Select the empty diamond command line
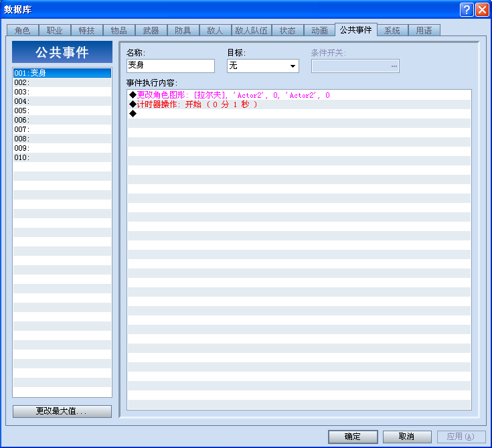 [x=299, y=114]
